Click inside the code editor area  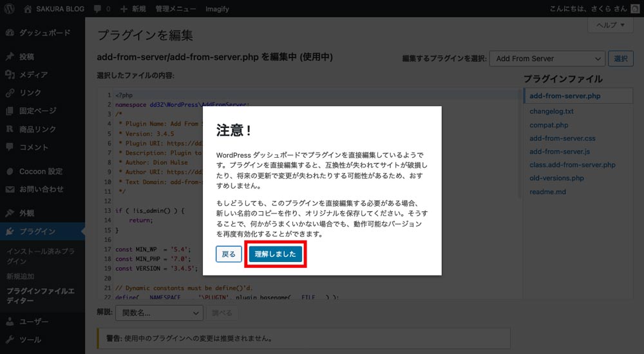(x=309, y=193)
